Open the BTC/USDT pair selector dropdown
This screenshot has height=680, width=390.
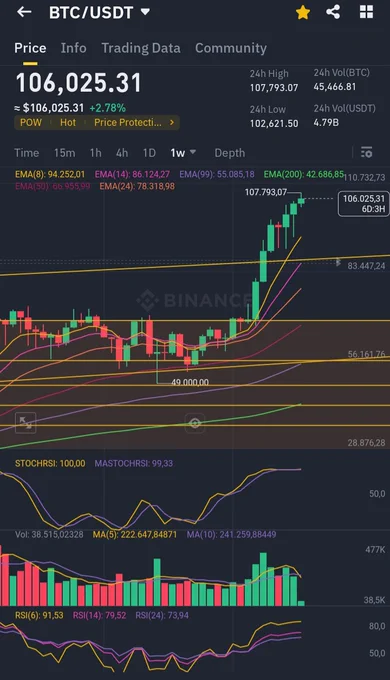click(x=99, y=13)
